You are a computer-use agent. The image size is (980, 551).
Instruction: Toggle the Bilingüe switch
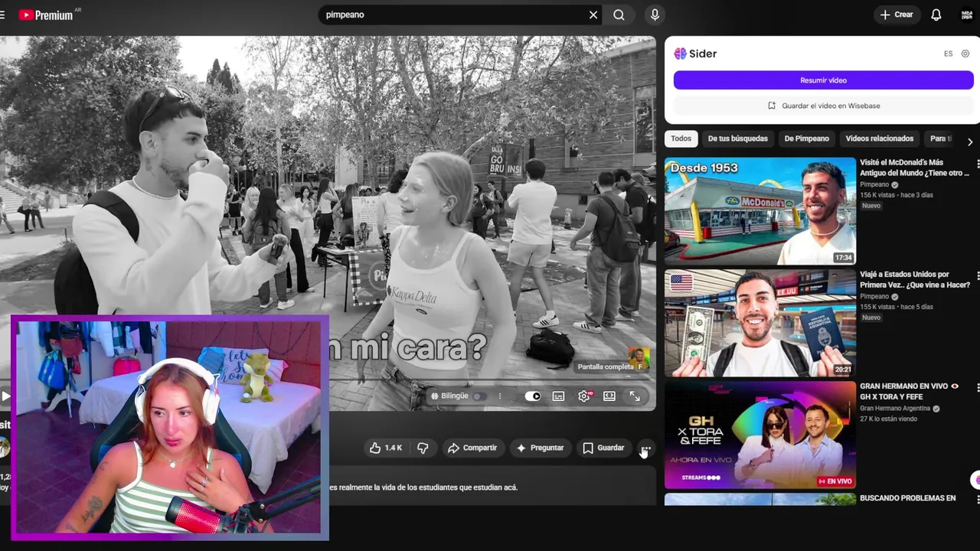click(x=479, y=396)
